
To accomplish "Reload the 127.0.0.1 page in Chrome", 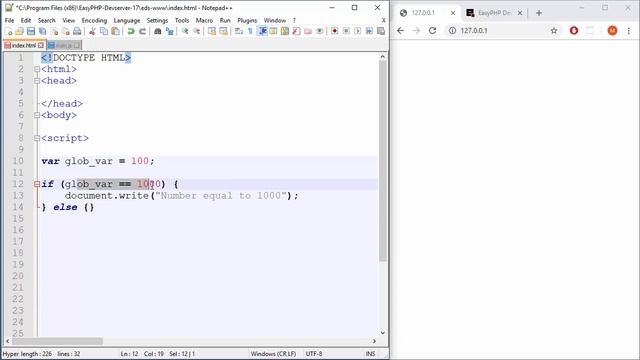I will pos(433,31).
